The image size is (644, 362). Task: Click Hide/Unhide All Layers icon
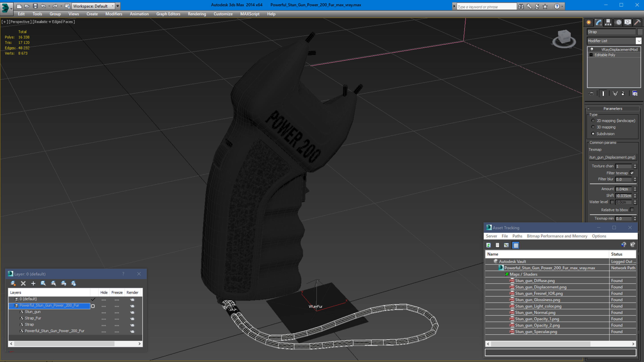(64, 283)
